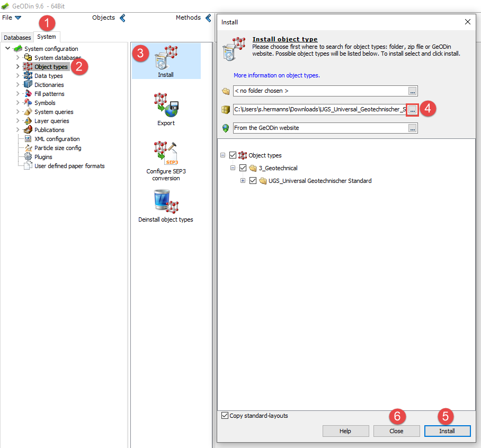This screenshot has height=448, width=481.
Task: Click the Configure SEP3 conversion icon
Action: pyautogui.click(x=166, y=154)
